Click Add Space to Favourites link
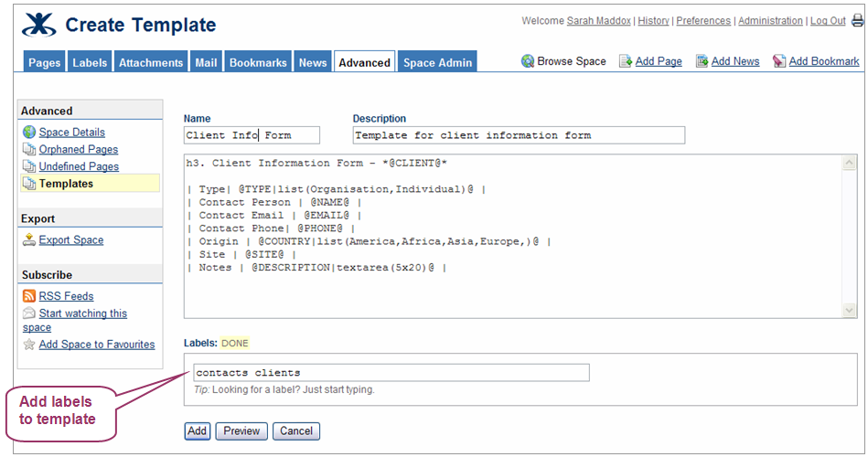Screen dimensions: 868x457 97,345
